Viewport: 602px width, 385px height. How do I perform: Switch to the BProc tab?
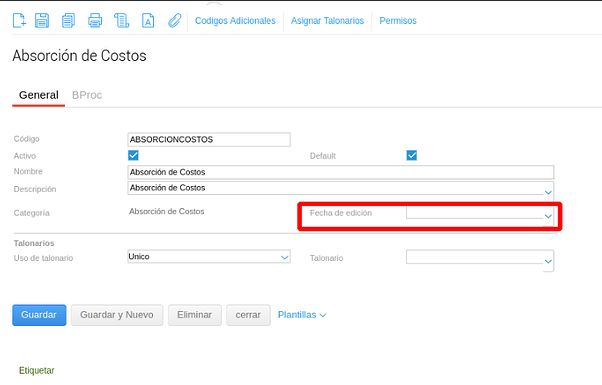(x=87, y=95)
